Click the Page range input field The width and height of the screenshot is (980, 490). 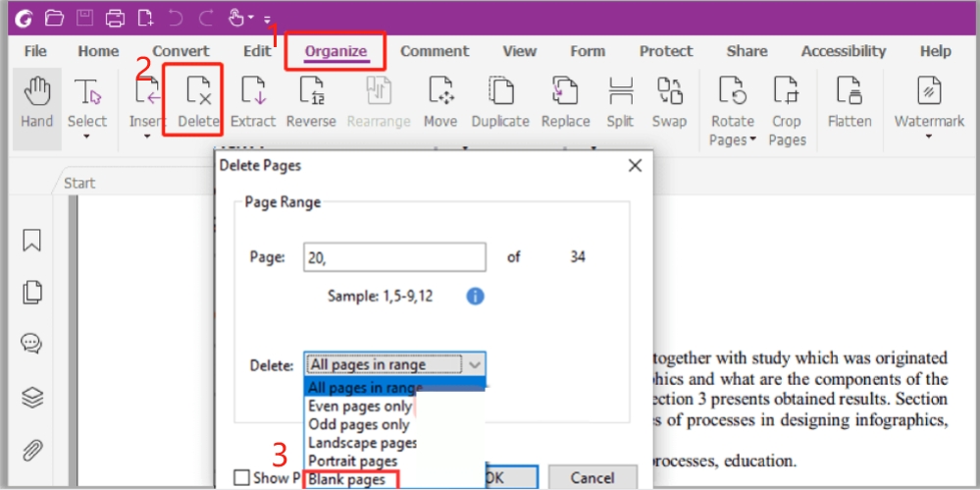tap(394, 257)
